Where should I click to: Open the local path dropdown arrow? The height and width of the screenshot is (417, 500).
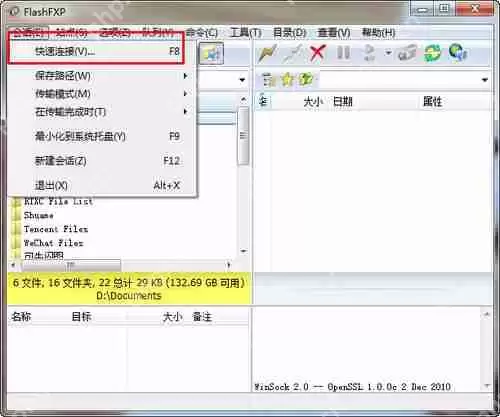click(242, 80)
